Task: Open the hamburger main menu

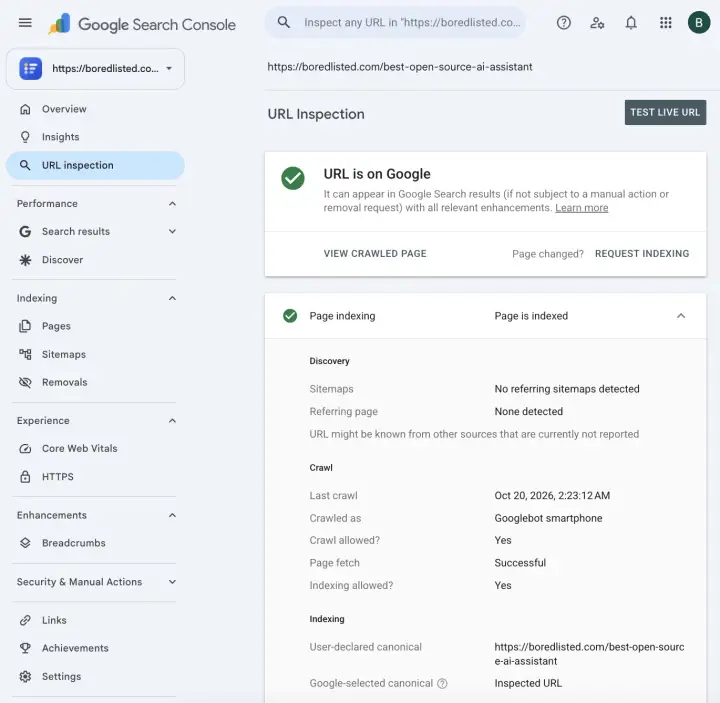Action: point(25,22)
